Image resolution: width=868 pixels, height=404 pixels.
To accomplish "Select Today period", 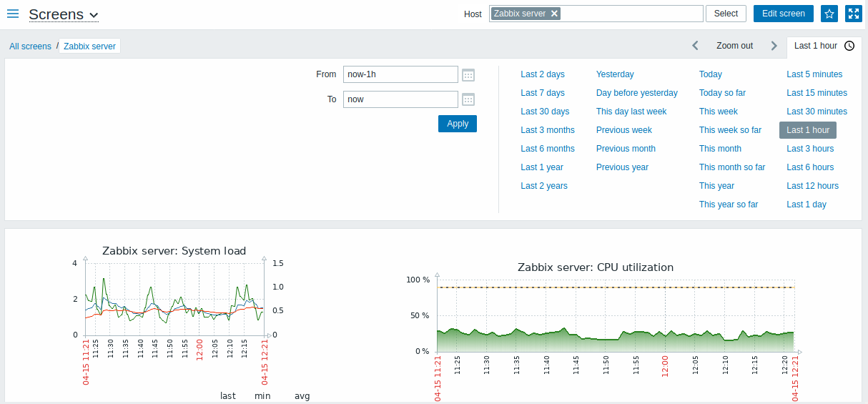I will coord(711,74).
